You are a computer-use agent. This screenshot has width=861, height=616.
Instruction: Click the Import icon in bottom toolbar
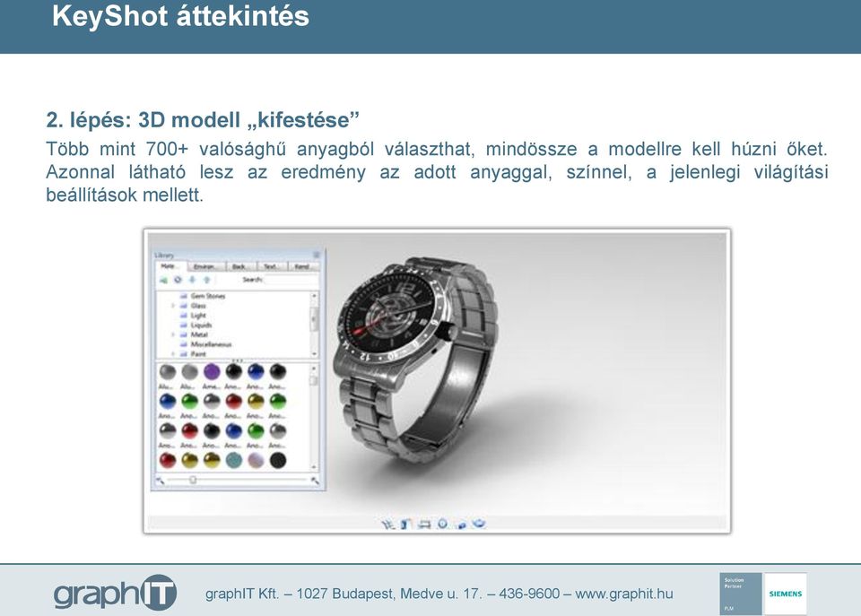click(387, 525)
